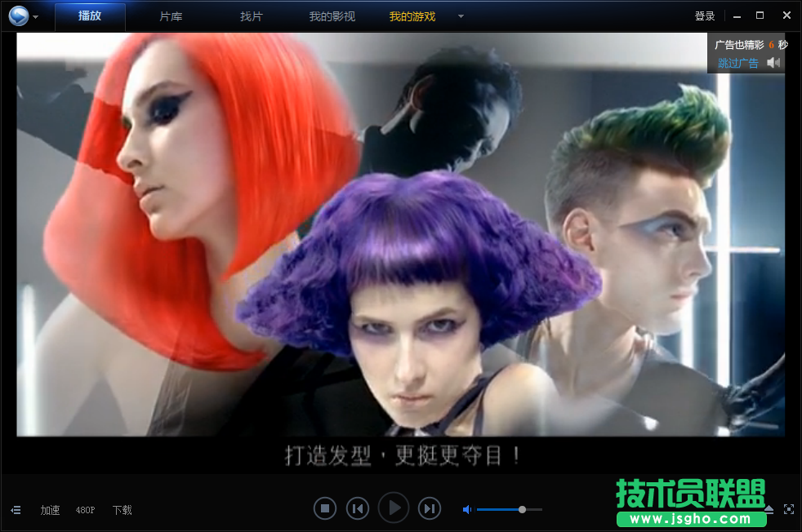Click the 下载 download button
The image size is (802, 532).
[123, 510]
